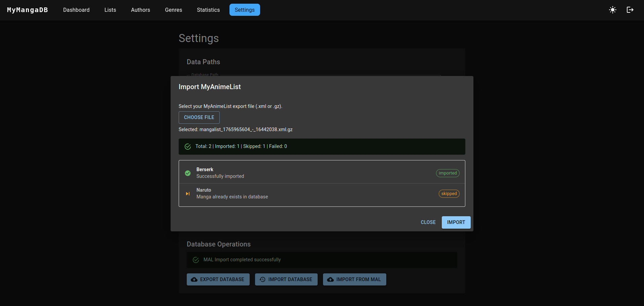
Task: Click the Import Database button
Action: pyautogui.click(x=286, y=279)
